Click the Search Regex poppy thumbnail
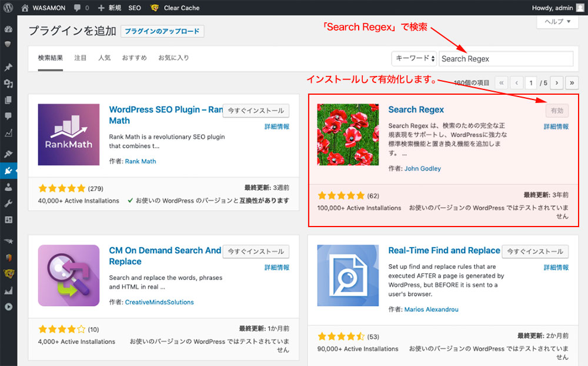Image resolution: width=588 pixels, height=366 pixels. tap(348, 134)
